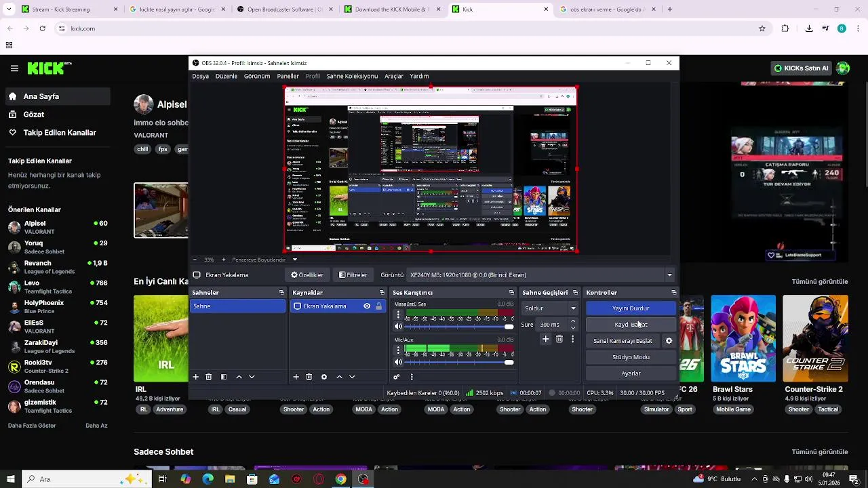Decrease Süre transition duration stepper

click(573, 328)
